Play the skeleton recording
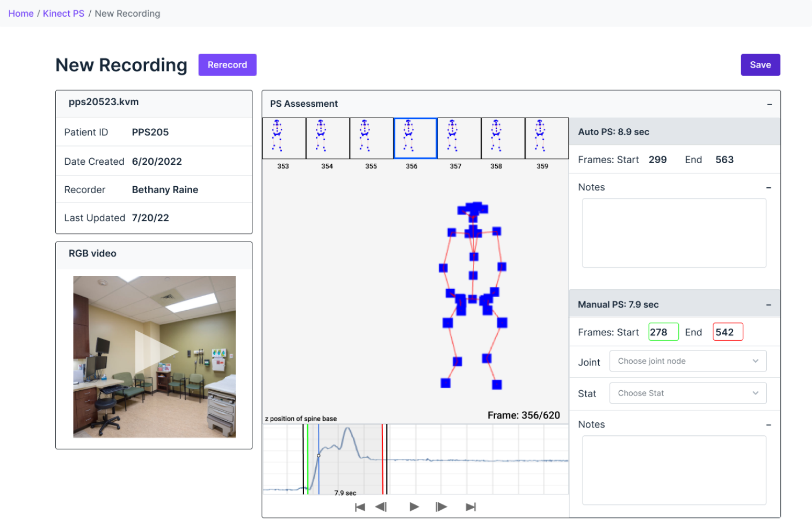This screenshot has width=812, height=527. [x=414, y=507]
